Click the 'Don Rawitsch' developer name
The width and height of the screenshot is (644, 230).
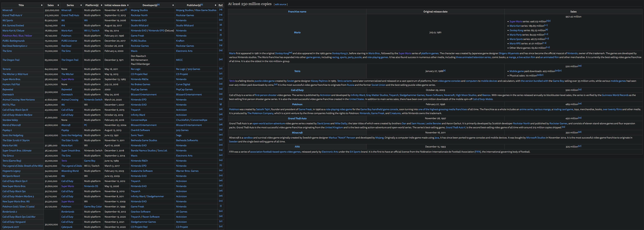click(138, 56)
